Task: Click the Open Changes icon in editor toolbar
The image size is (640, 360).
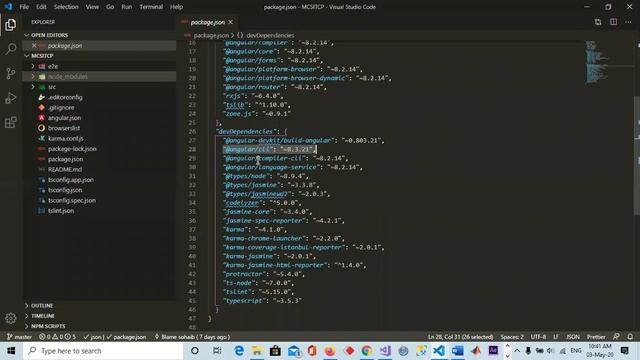Action: (x=598, y=22)
